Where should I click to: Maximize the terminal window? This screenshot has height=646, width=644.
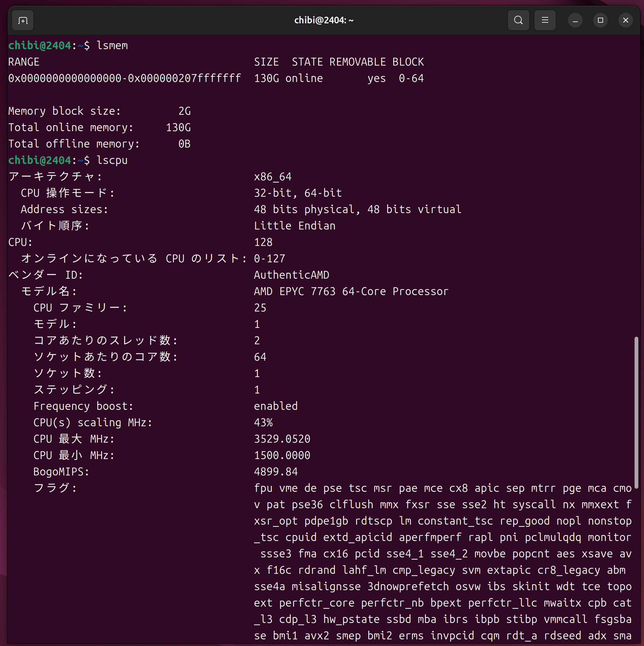pyautogui.click(x=600, y=20)
